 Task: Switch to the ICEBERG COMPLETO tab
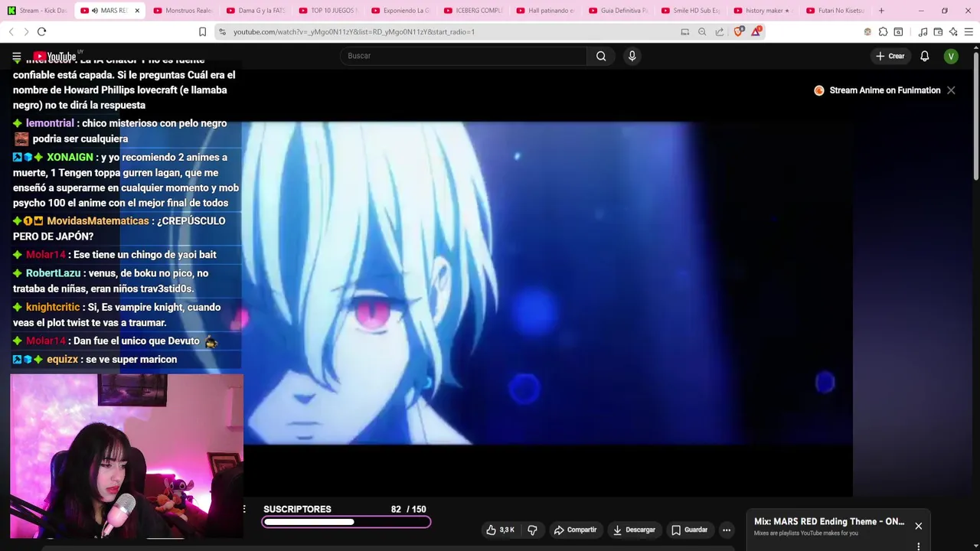click(x=473, y=11)
